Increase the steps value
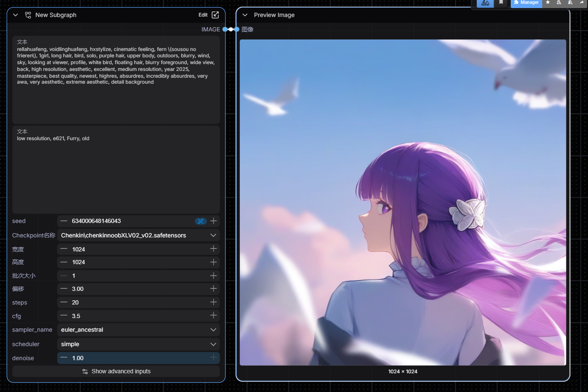Screen dimensions: 588x392 tap(214, 302)
